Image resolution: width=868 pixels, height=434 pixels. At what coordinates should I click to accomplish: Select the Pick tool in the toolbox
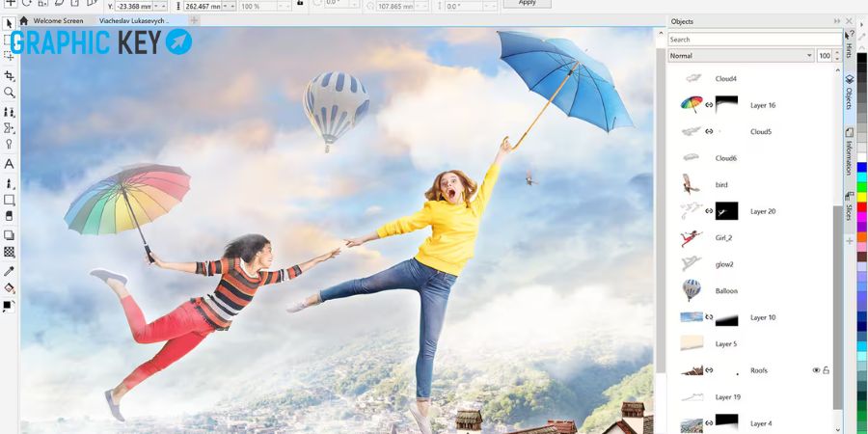coord(9,23)
